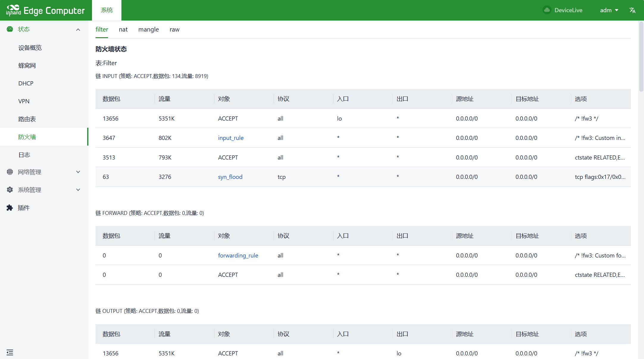Screen dimensions: 644x359
Task: Open VPN status page
Action: [x=44, y=101]
